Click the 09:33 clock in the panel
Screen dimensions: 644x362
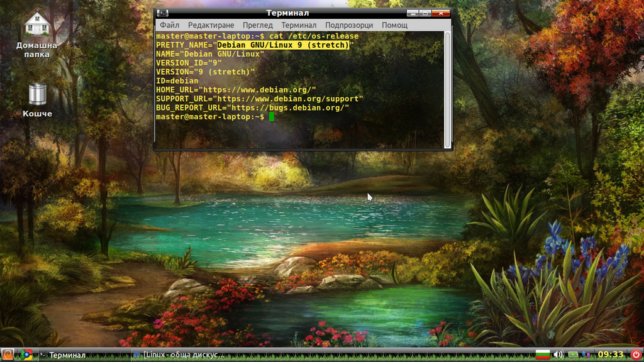click(610, 354)
